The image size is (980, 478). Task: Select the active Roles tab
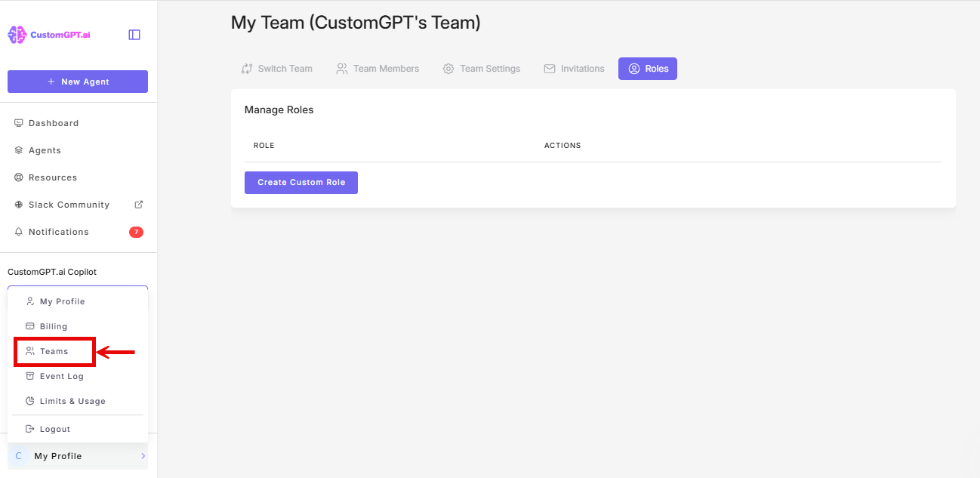[648, 68]
